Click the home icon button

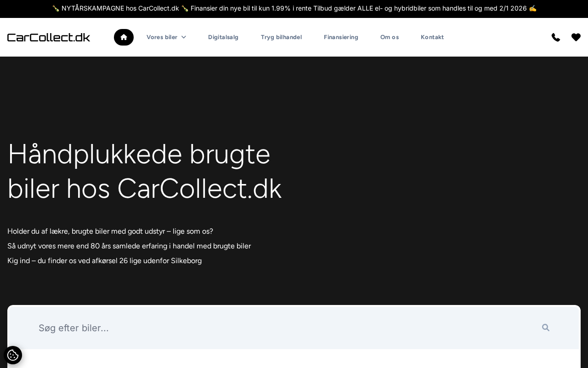click(124, 37)
